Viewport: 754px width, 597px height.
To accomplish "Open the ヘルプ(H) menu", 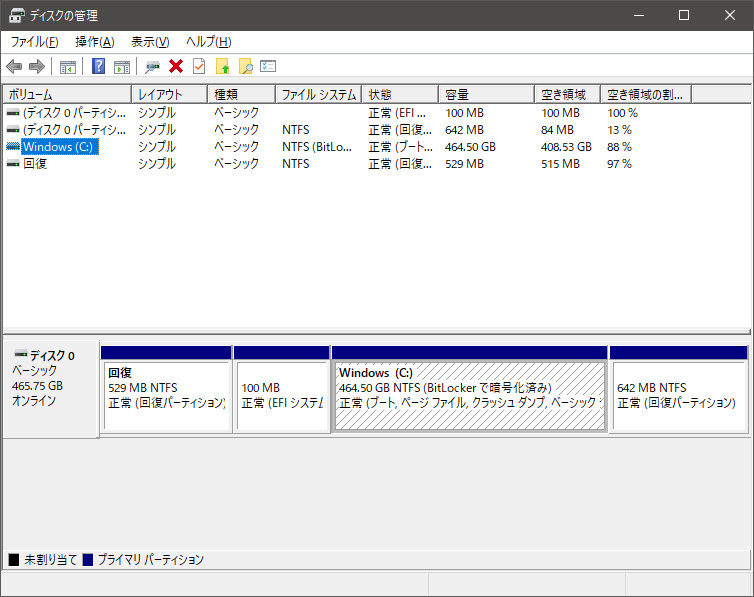I will tap(209, 42).
